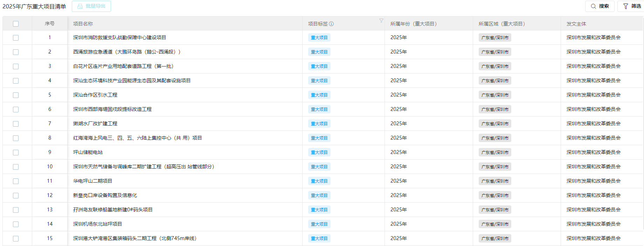This screenshot has height=246, width=644.
Task: Open 深汕合作区引水工程 project link
Action: 95,95
